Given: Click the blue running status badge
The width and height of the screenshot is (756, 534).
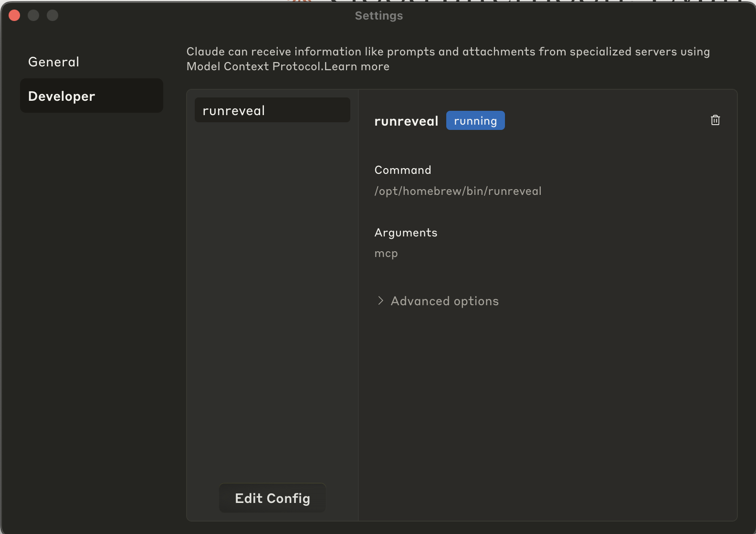Looking at the screenshot, I should pos(475,121).
